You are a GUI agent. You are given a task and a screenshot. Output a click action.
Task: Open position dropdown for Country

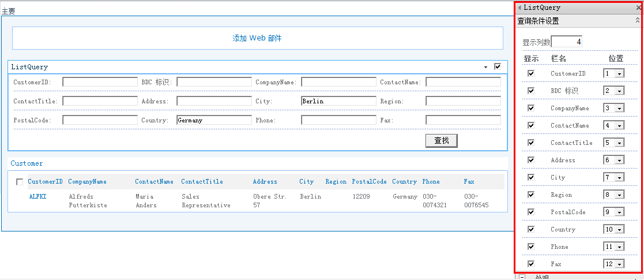pyautogui.click(x=613, y=229)
